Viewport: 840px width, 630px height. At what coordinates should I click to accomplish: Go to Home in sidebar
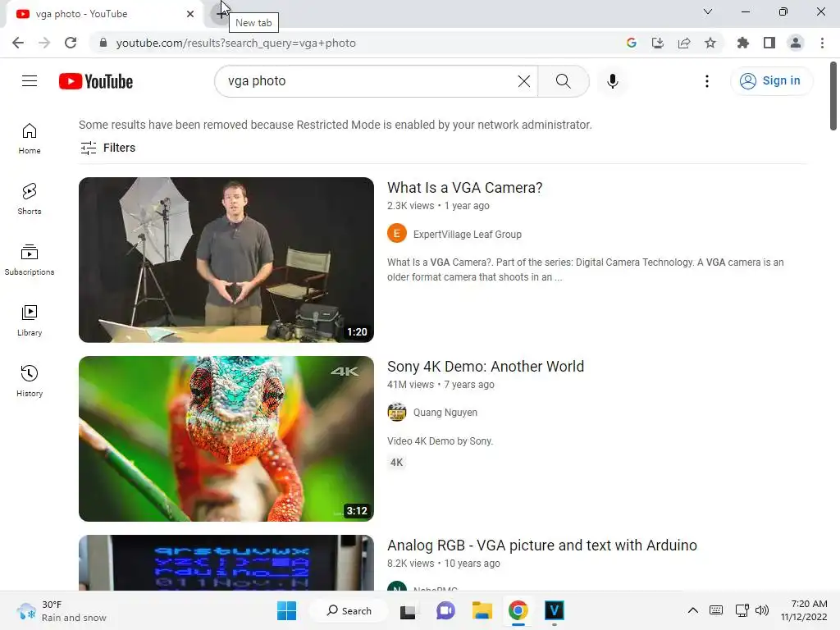[x=30, y=139]
